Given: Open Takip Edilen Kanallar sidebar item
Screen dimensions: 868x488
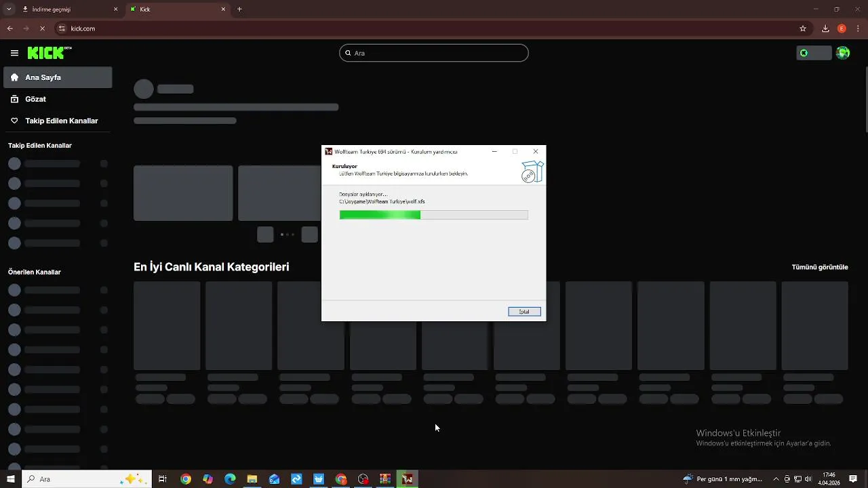Looking at the screenshot, I should [58, 121].
